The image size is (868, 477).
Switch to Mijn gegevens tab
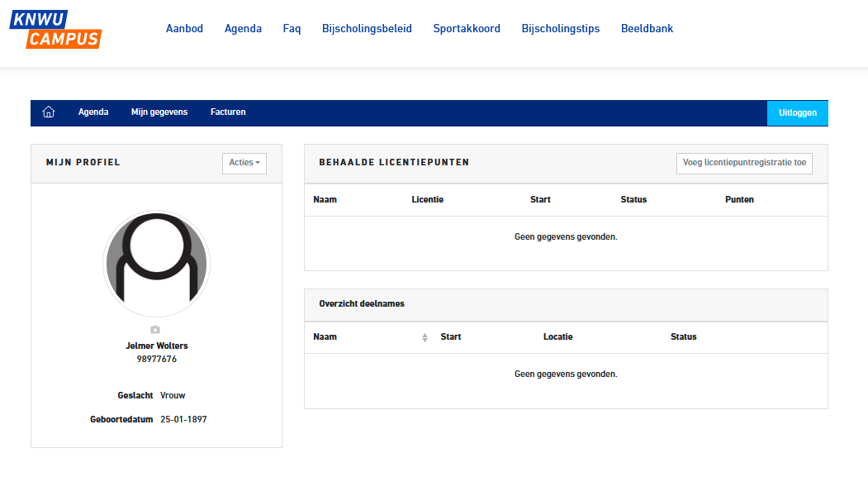point(159,112)
